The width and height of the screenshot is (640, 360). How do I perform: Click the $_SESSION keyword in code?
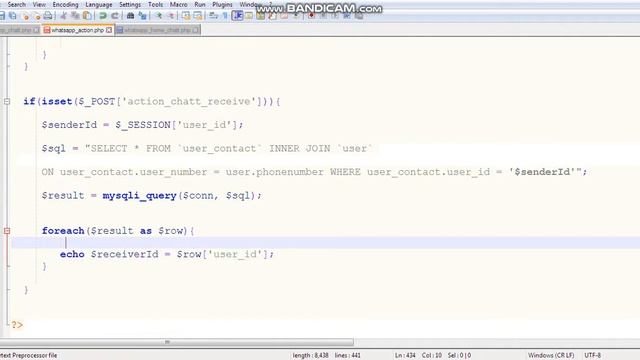(x=143, y=125)
